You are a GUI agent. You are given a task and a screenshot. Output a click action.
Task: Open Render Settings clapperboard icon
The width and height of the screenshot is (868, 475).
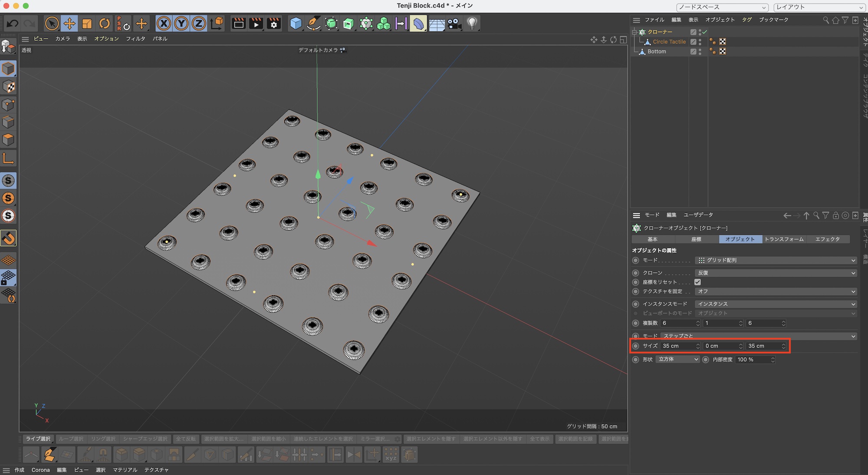click(x=274, y=23)
